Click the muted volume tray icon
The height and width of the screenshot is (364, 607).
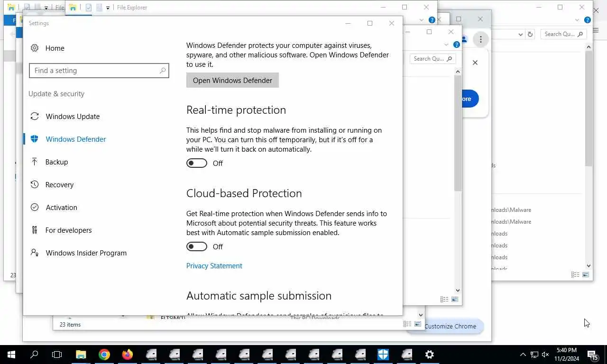[x=545, y=355]
